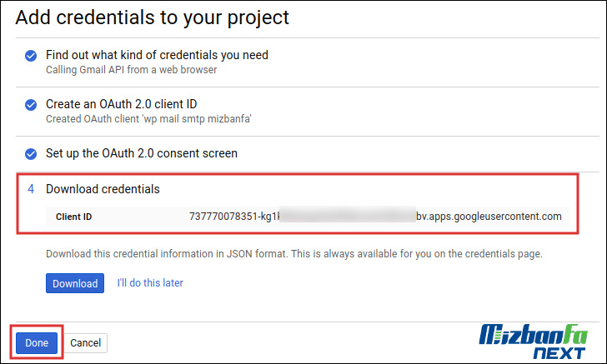The width and height of the screenshot is (607, 364).
Task: Select the Client ID value text
Action: coord(375,217)
